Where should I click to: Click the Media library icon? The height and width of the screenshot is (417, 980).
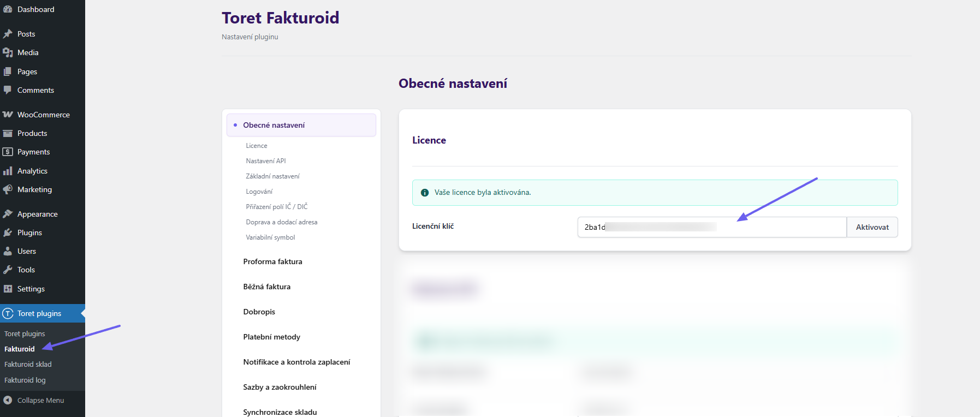pyautogui.click(x=8, y=52)
